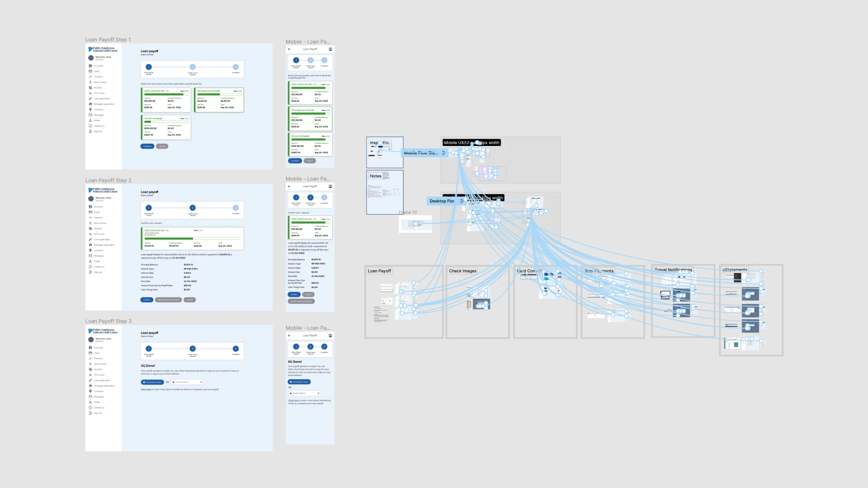The width and height of the screenshot is (868, 488).
Task: Click green progress bar on 2022 LEXUS card
Action: point(165,94)
